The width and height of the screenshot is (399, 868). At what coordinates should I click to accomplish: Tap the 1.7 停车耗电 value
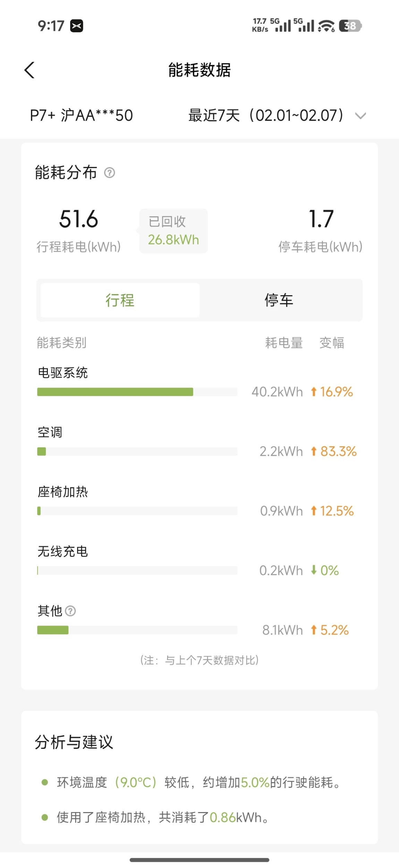click(321, 220)
